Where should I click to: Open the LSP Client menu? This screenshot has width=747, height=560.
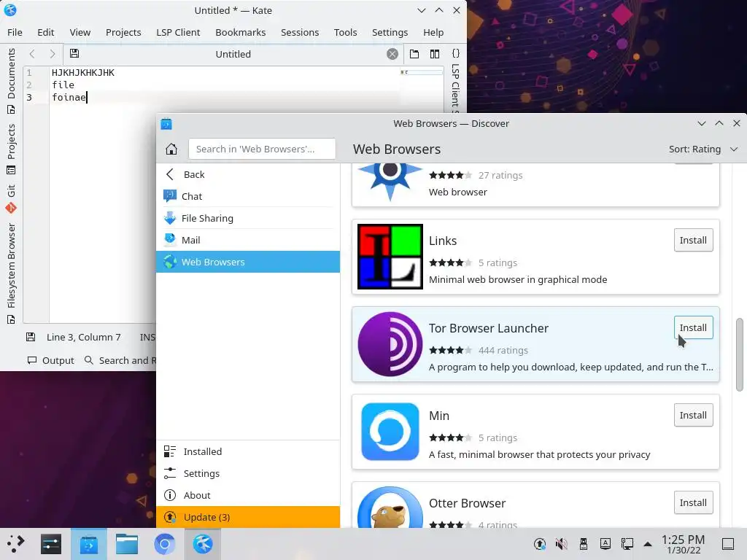tap(178, 32)
